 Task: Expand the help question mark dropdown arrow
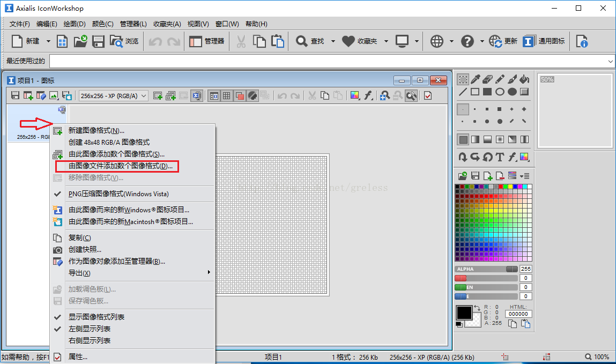coord(482,41)
